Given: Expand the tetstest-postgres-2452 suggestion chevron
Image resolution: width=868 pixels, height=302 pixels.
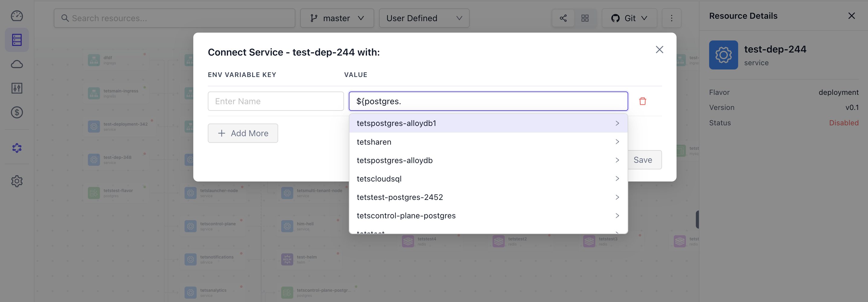Looking at the screenshot, I should point(617,197).
